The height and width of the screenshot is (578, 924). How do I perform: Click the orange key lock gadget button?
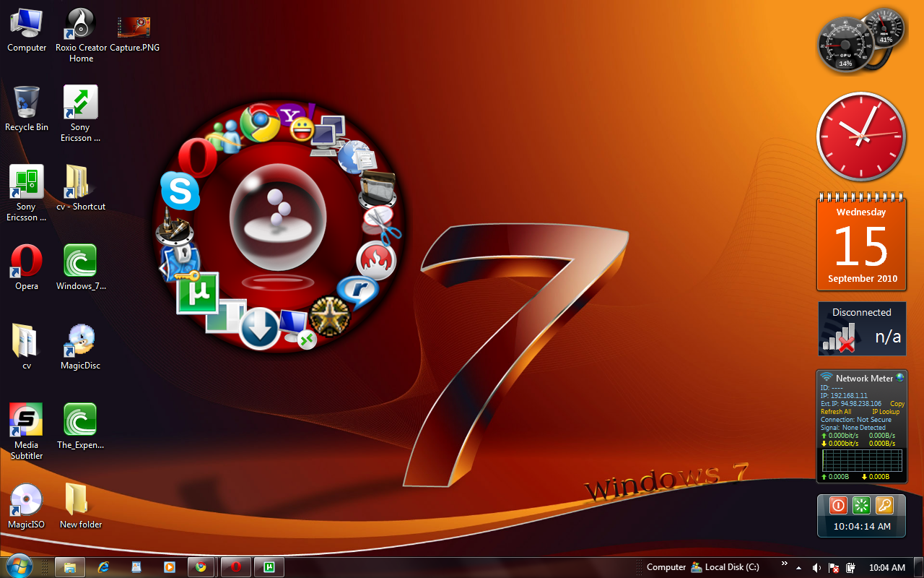884,505
